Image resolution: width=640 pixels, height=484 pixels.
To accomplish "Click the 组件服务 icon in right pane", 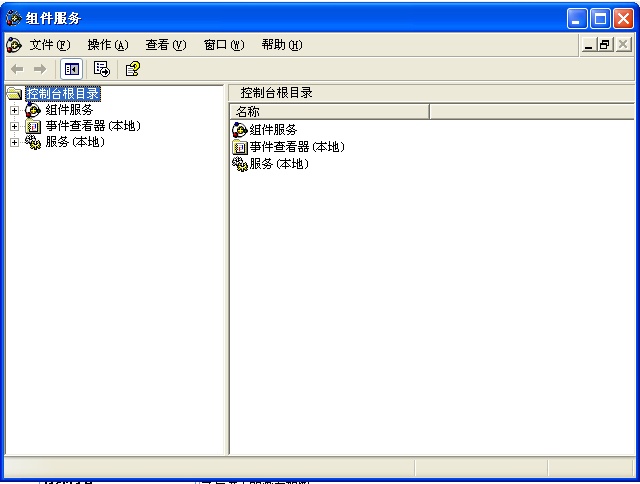I will click(x=240, y=130).
